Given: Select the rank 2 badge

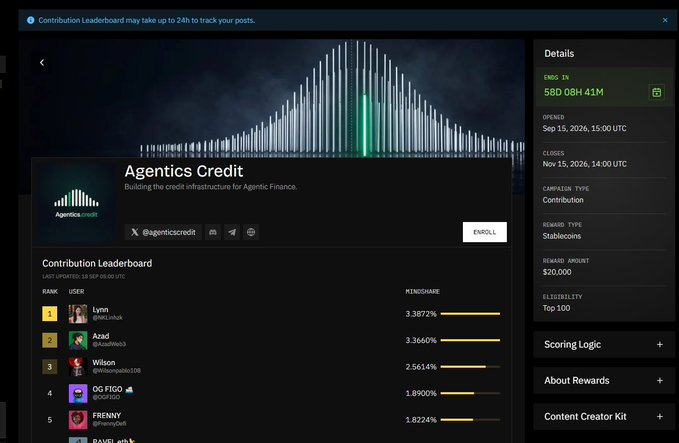Looking at the screenshot, I should coord(50,340).
